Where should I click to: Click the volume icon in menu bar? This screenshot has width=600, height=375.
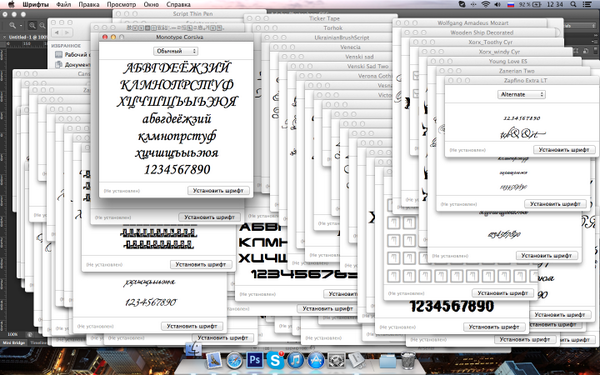[497, 4]
